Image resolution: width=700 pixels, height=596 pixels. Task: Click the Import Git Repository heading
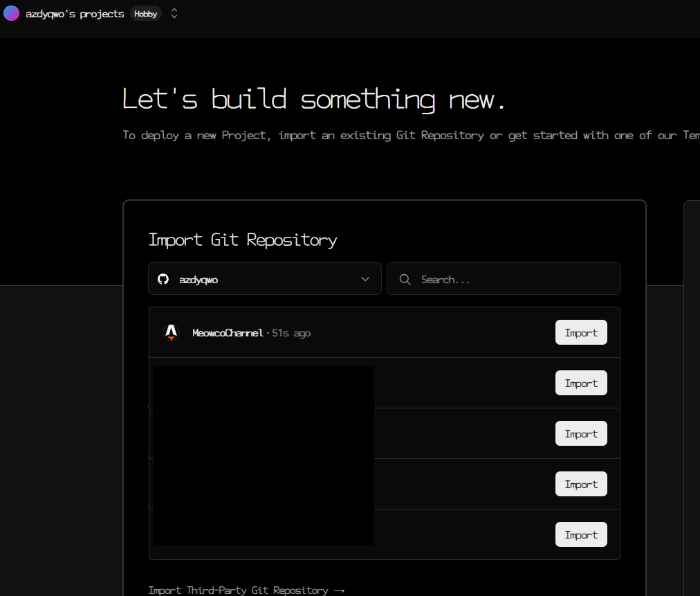[242, 240]
